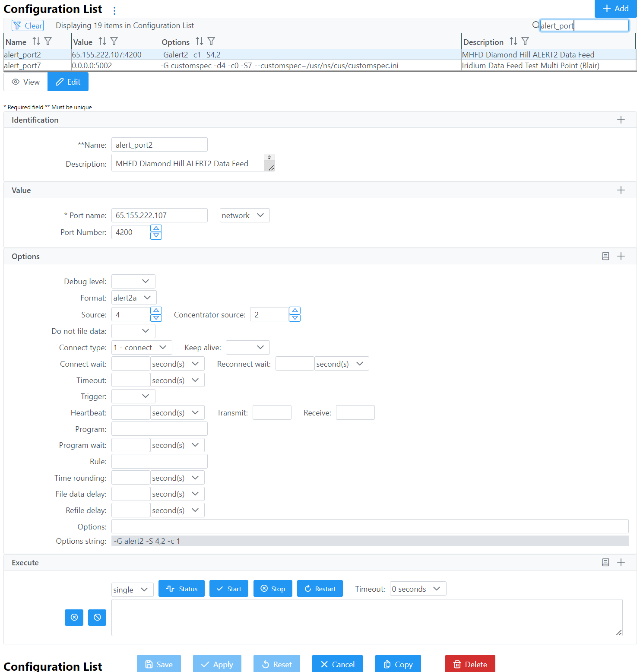The height and width of the screenshot is (672, 640).
Task: Click the Restart button
Action: tap(320, 589)
